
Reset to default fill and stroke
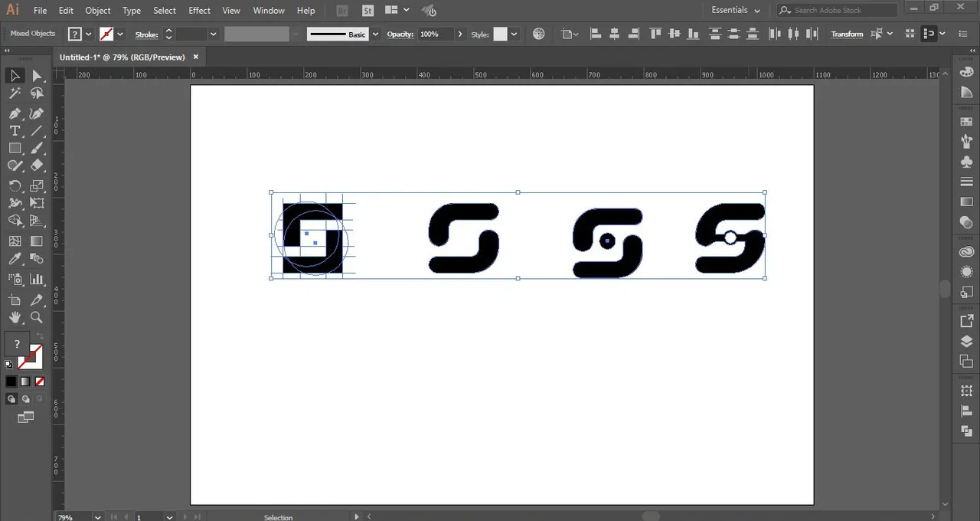pyautogui.click(x=9, y=365)
